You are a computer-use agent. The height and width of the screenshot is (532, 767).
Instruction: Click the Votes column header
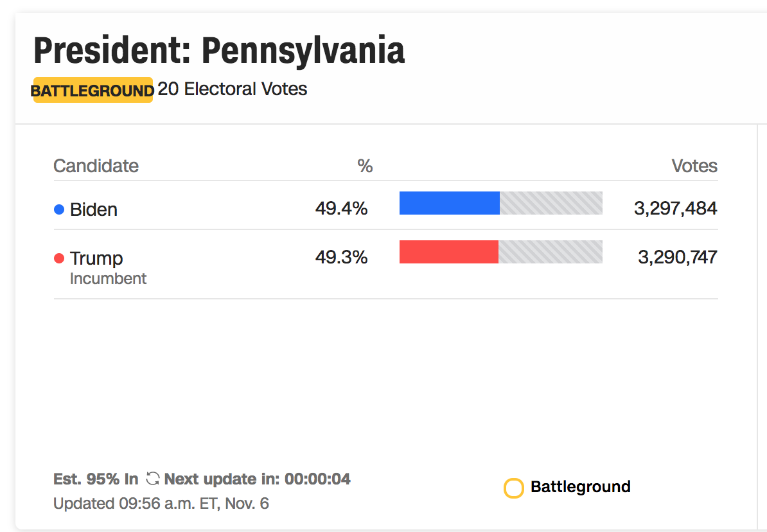coord(694,166)
